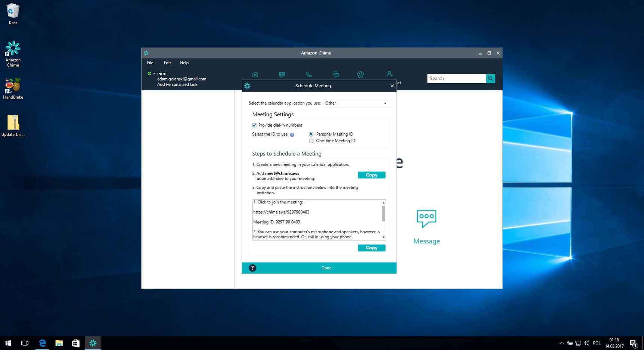Viewport: 644px width, 350px height.
Task: Click the phone Call icon in toolbar
Action: pos(309,74)
